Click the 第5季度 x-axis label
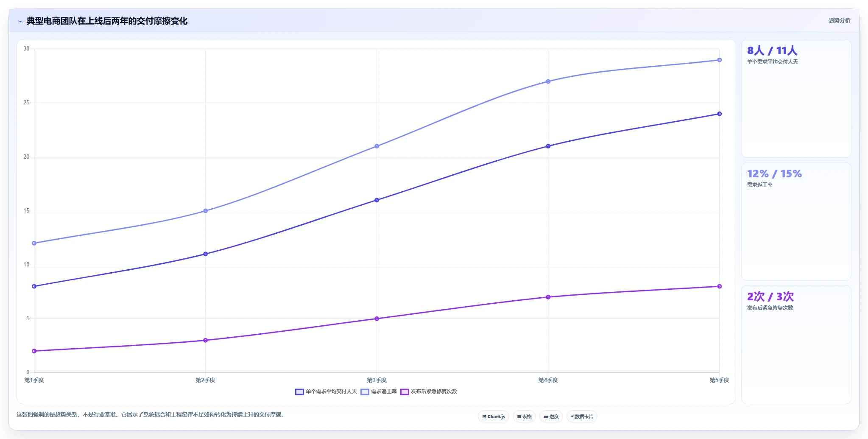Screen dimensions: 868x439 (x=719, y=380)
